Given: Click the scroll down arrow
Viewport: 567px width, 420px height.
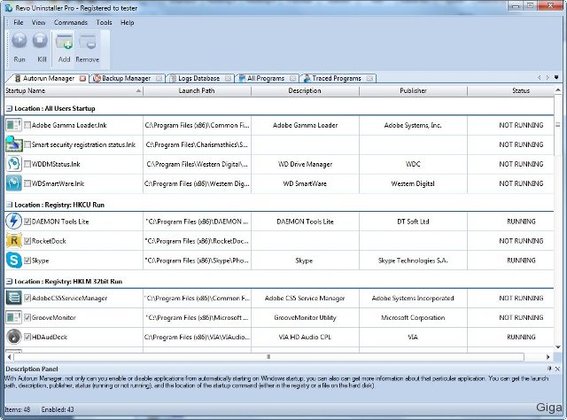Looking at the screenshot, I should click(x=558, y=347).
